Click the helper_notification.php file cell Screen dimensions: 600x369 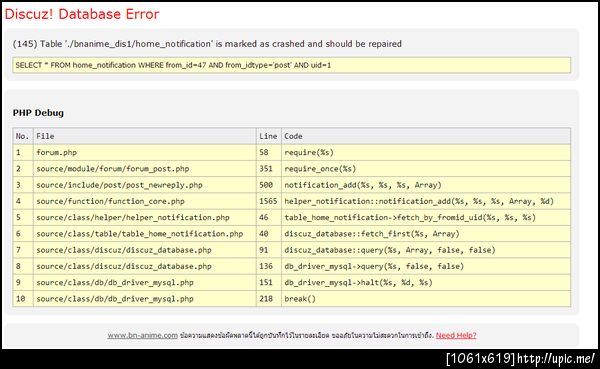[x=145, y=217]
